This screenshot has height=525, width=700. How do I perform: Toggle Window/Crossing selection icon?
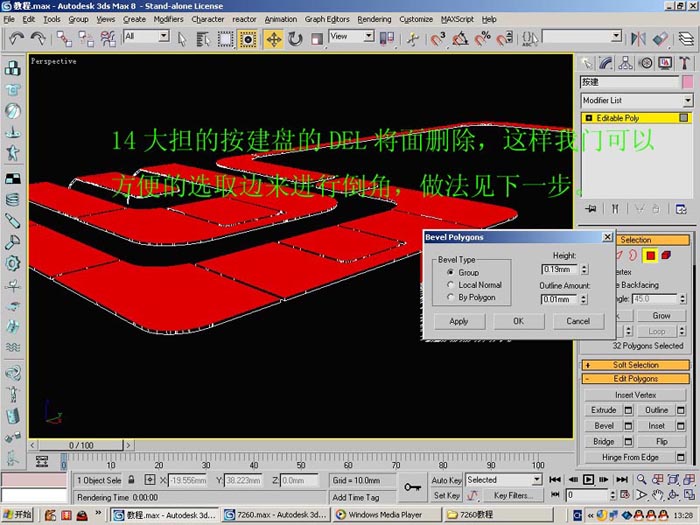pos(248,39)
